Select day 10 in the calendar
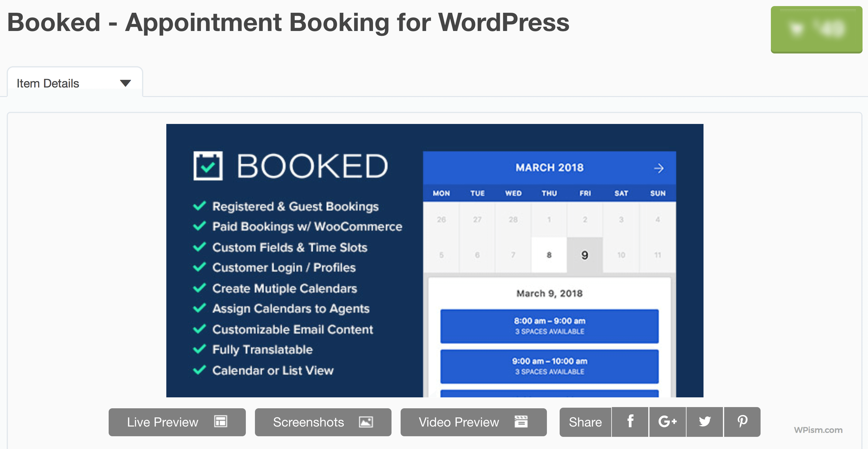Viewport: 868px width, 449px height. [621, 255]
